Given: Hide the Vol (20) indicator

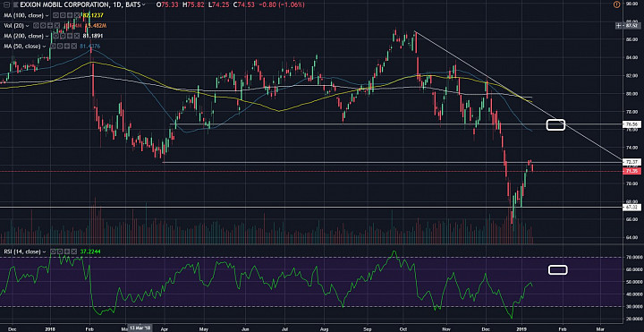Looking at the screenshot, I should point(36,25).
